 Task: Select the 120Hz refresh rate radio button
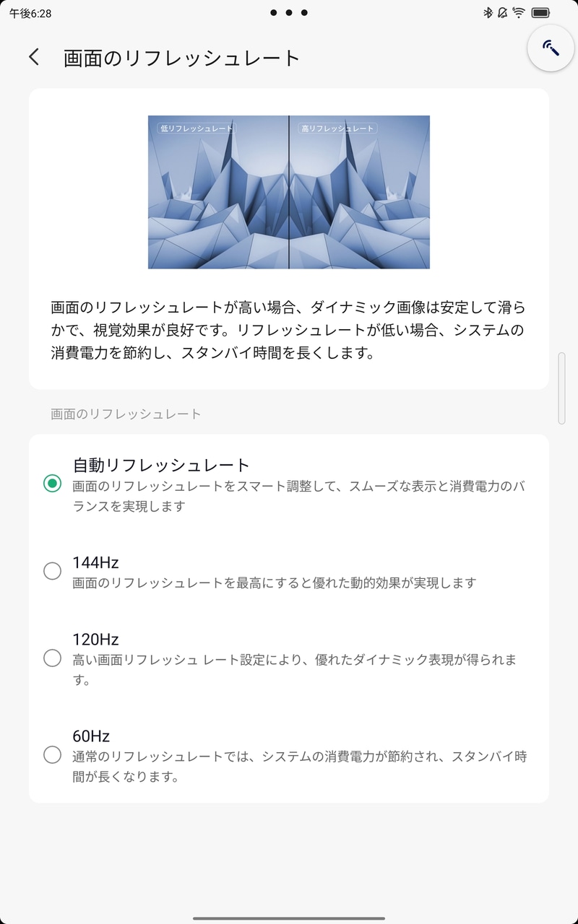(51, 658)
